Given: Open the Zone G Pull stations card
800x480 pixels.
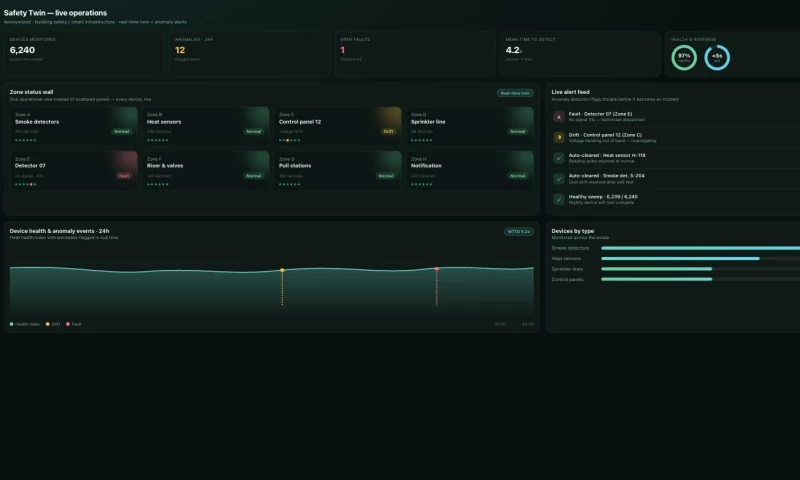Looking at the screenshot, I should [338, 170].
